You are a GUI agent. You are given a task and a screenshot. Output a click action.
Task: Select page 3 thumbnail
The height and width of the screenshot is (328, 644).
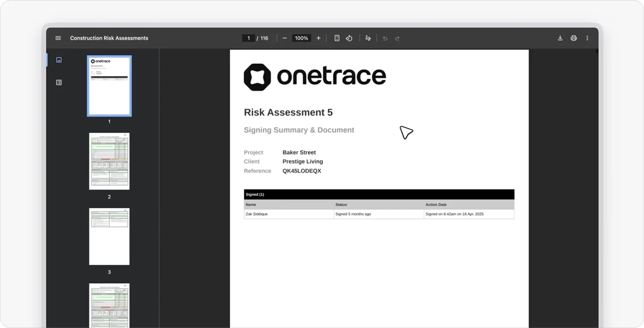(109, 237)
